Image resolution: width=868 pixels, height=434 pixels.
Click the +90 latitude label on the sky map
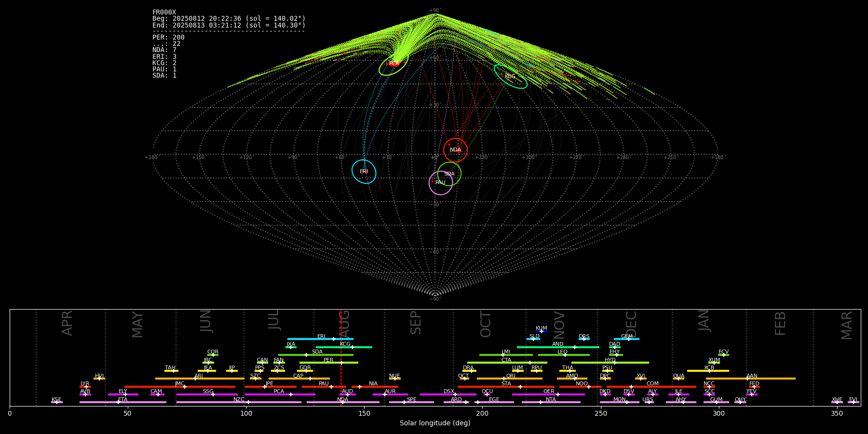point(434,11)
